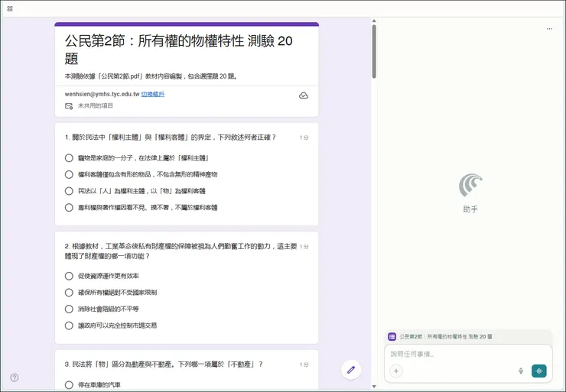566x392 pixels.
Task: Click the form chip icon above chat input
Action: (x=392, y=336)
